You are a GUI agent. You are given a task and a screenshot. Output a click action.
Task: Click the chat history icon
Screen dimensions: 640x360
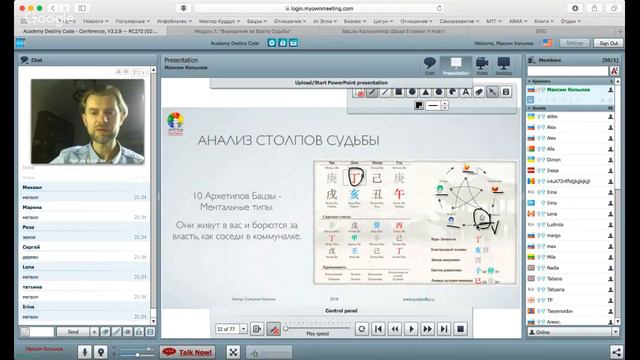click(150, 332)
